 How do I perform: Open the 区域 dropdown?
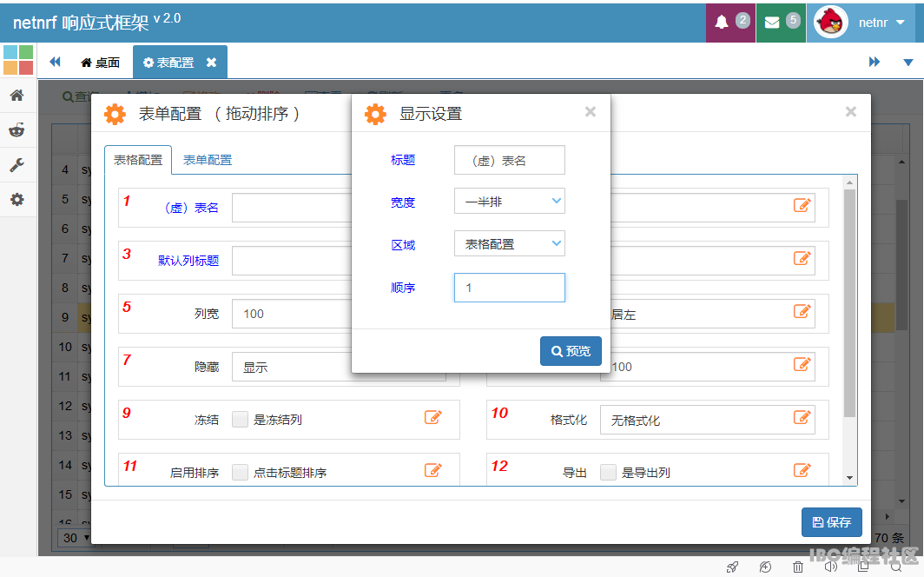tap(510, 243)
